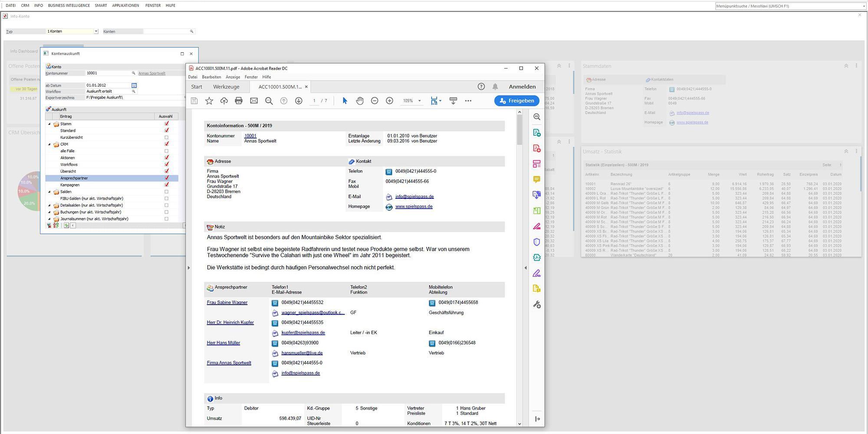This screenshot has height=434, width=868.
Task: Go to next page arrow in Acrobat
Action: point(299,101)
